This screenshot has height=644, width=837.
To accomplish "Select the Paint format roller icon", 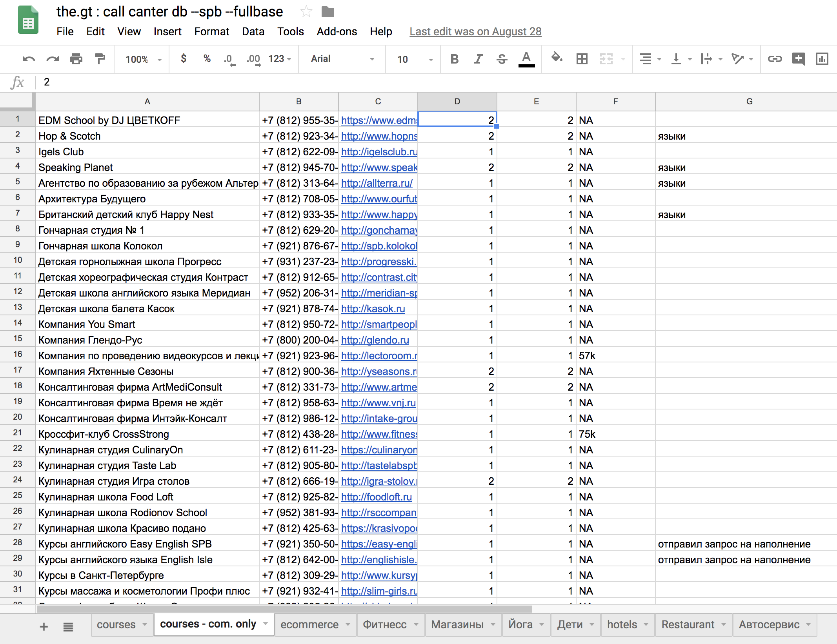I will pos(100,59).
